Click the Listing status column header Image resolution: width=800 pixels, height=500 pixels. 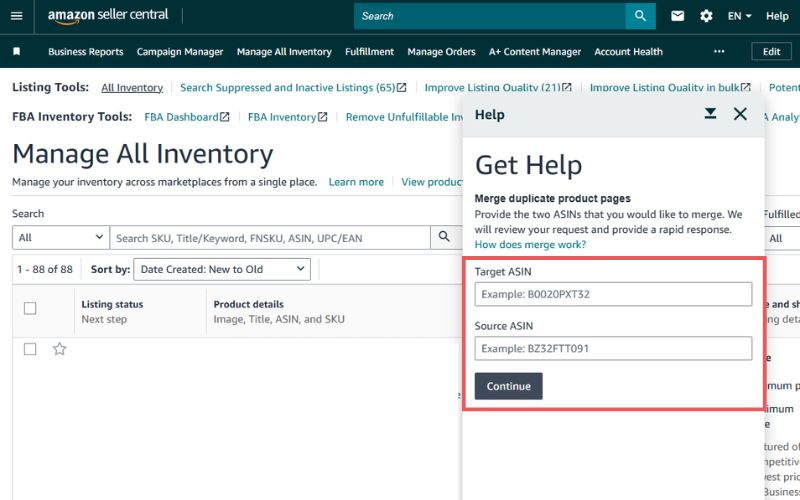pyautogui.click(x=112, y=304)
